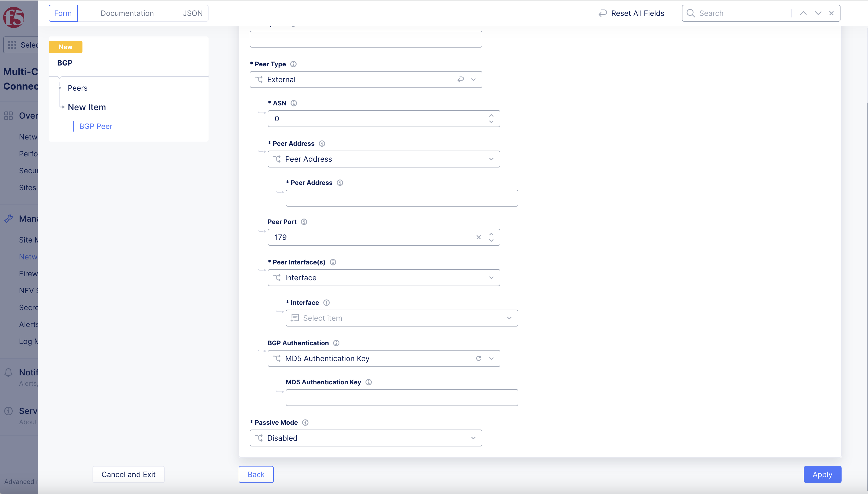
Task: Click the F5 logo icon
Action: 14,17
